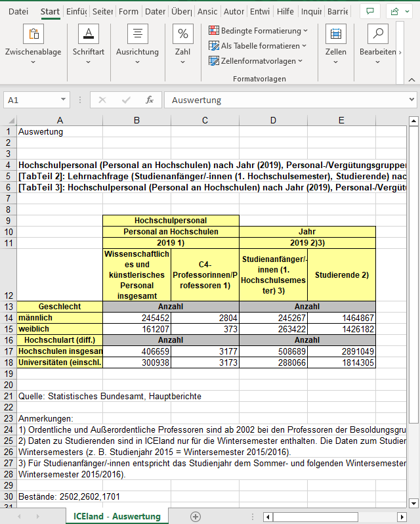Expand the Als Tabelle formatieren dropdown
The height and width of the screenshot is (524, 420).
coord(258,46)
